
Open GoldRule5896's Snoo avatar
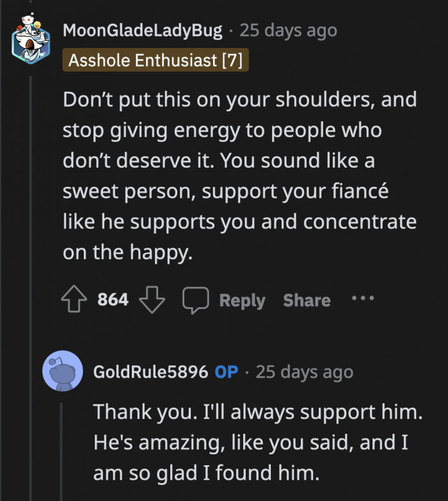click(x=62, y=371)
